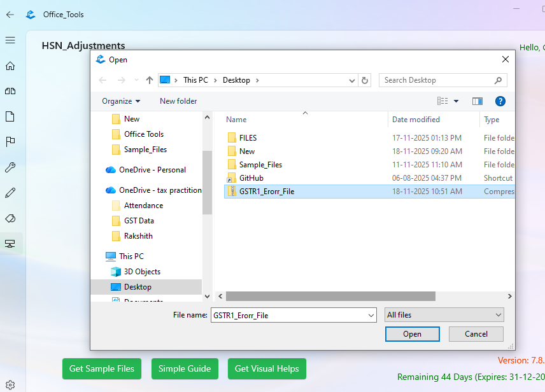
Task: Sort files by the Name column header
Action: coord(236,119)
